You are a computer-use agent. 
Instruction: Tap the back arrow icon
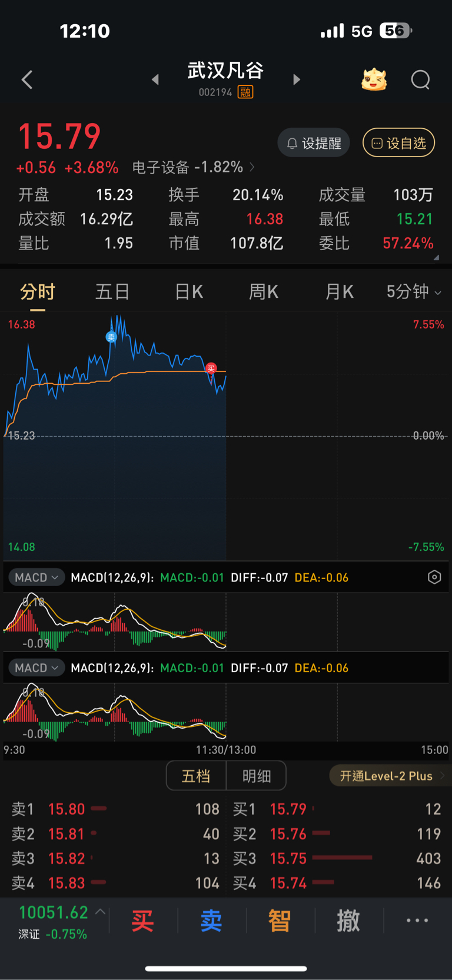(27, 80)
